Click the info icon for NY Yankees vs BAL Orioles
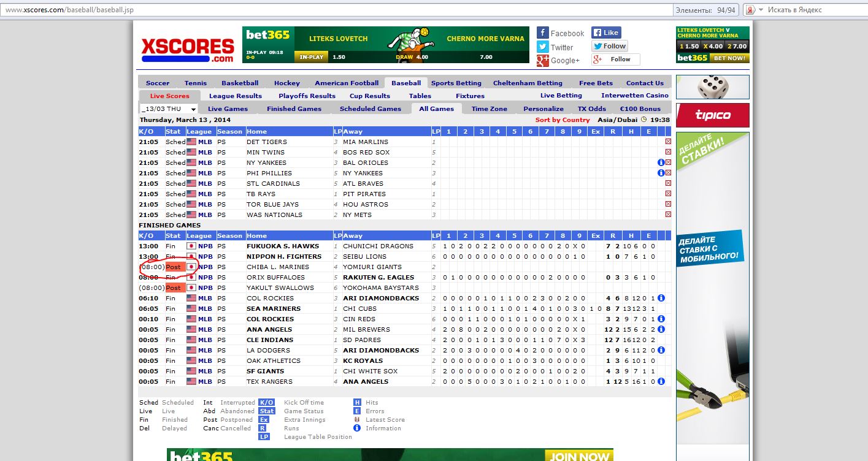 tap(661, 162)
